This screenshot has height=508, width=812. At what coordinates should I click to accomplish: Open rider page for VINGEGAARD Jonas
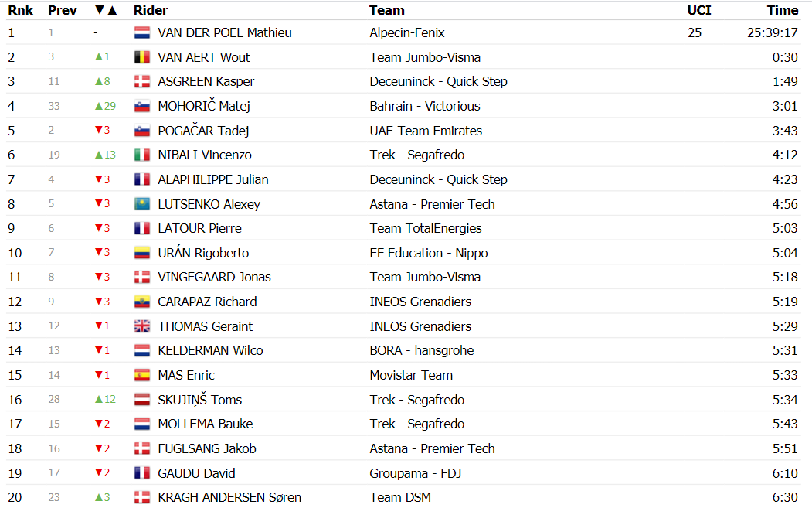(214, 277)
